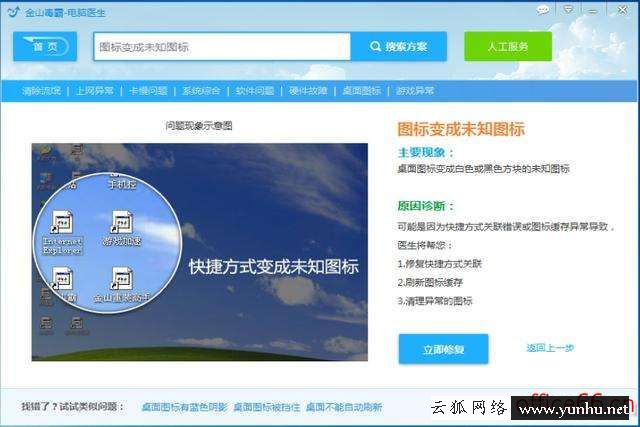Open the 游戏异常 category tab

click(x=415, y=91)
